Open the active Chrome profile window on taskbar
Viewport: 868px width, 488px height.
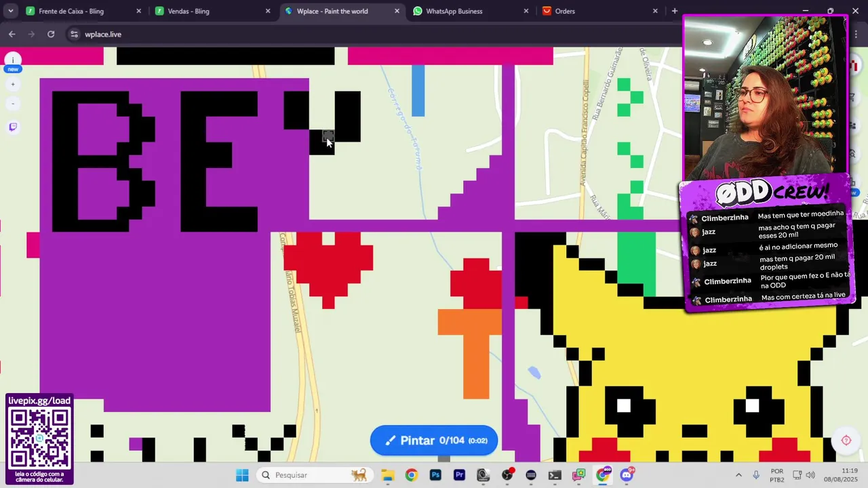(603, 475)
